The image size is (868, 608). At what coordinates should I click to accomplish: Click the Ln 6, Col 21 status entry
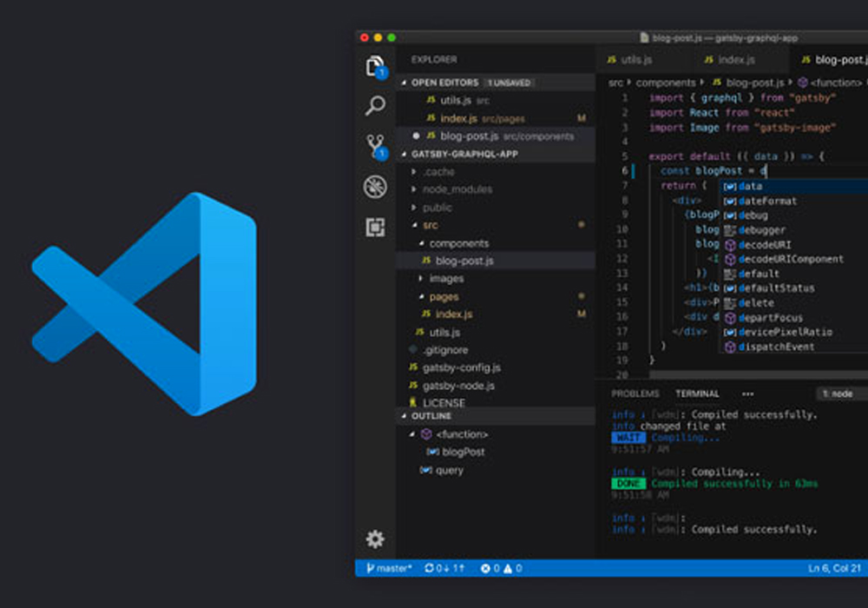[x=834, y=568]
